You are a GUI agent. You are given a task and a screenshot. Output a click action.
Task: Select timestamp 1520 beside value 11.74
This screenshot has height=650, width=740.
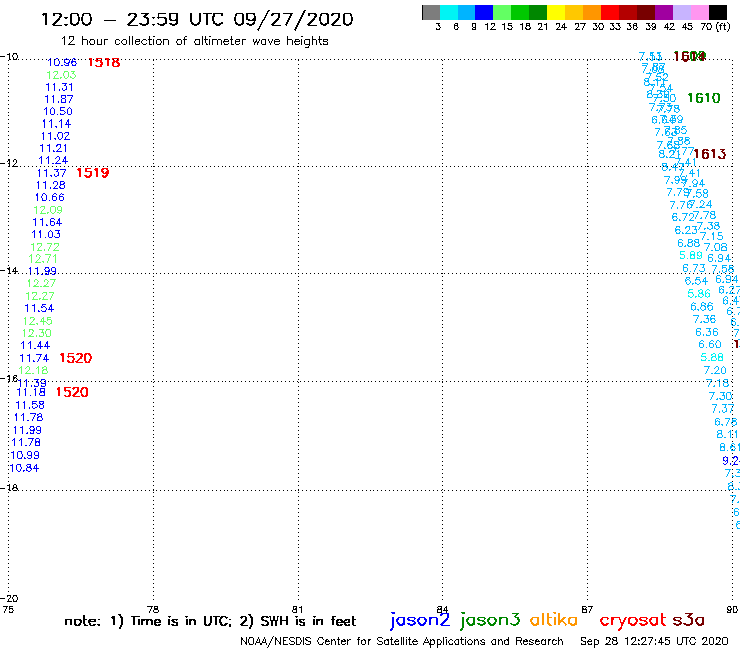coord(76,358)
